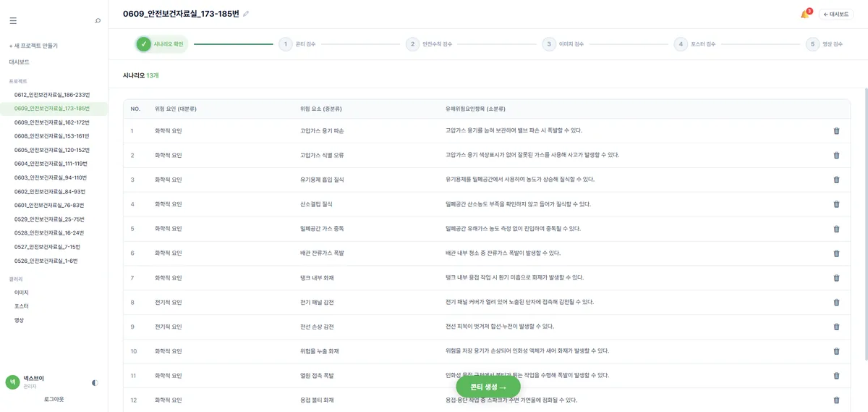
Task: Click the 밀폐공간 가스 중독 cell
Action: tap(322, 229)
